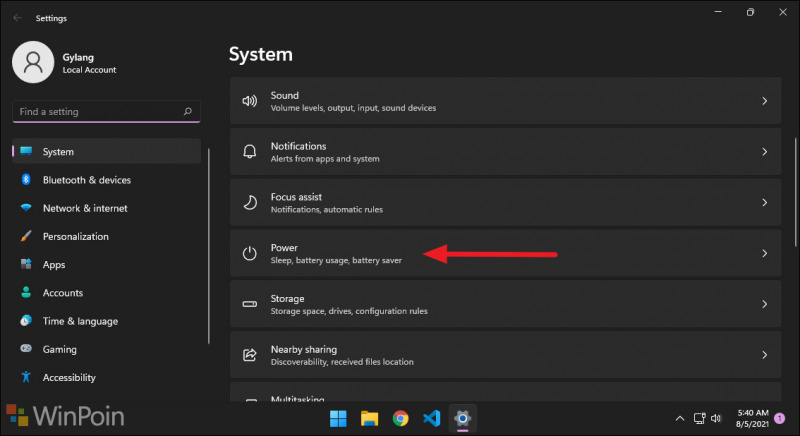800x436 pixels.
Task: Open Visual Studio Code from the taskbar
Action: pyautogui.click(x=431, y=418)
